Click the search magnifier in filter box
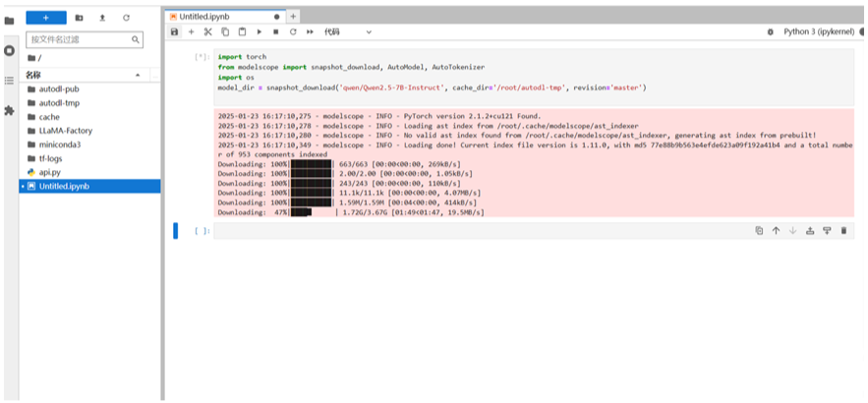This screenshot has height=403, width=868. click(x=135, y=39)
